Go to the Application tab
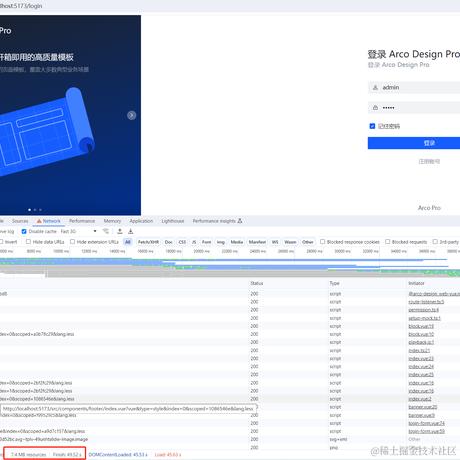Screen dimensions: 460x460 pos(141,221)
